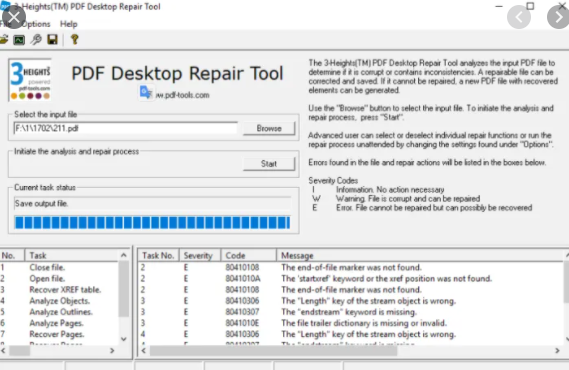Click the translate icon near the pdf-tools URL
This screenshot has width=569, height=370.
pos(146,93)
